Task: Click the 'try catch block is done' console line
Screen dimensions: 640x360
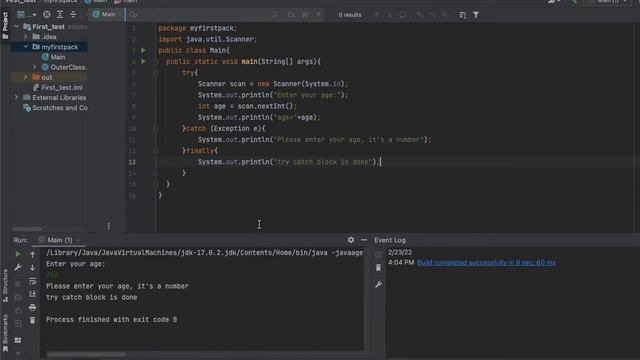Action: (91, 298)
